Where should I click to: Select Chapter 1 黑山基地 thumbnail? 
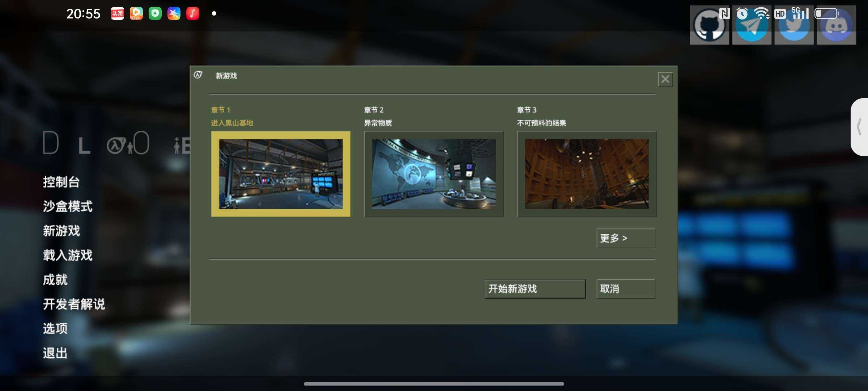coord(281,174)
